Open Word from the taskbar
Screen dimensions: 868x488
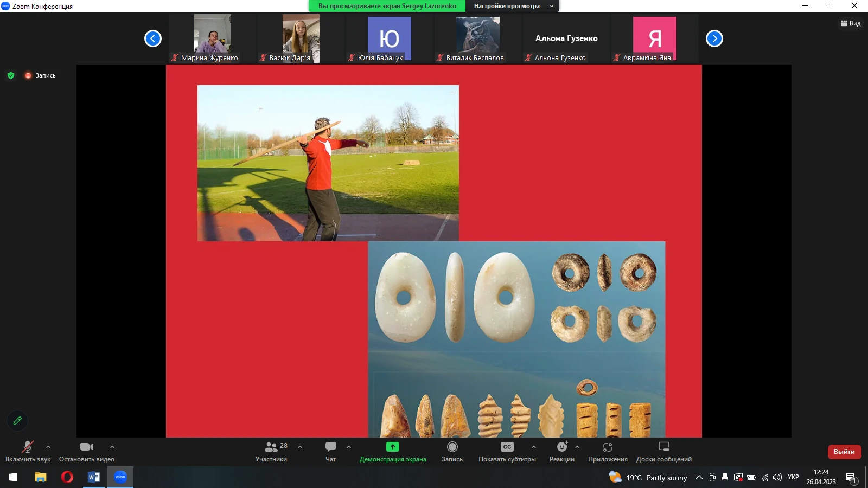click(x=94, y=477)
